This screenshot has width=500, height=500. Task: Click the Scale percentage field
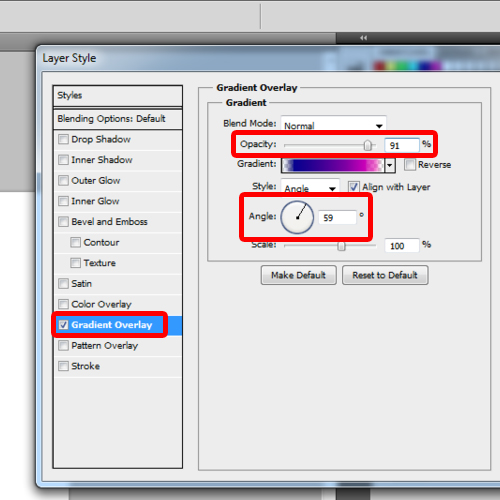click(x=402, y=246)
